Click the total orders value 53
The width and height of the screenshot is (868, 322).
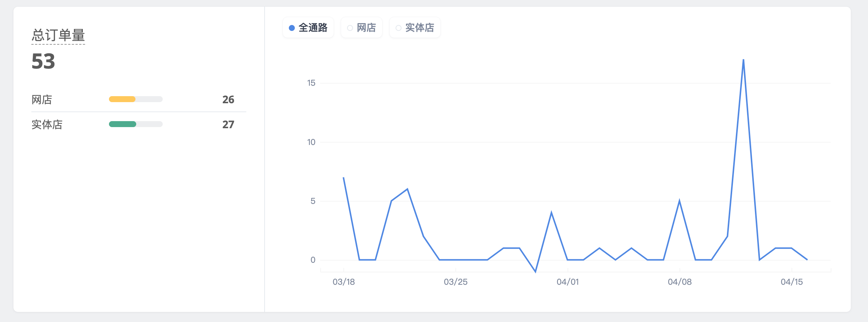point(43,61)
